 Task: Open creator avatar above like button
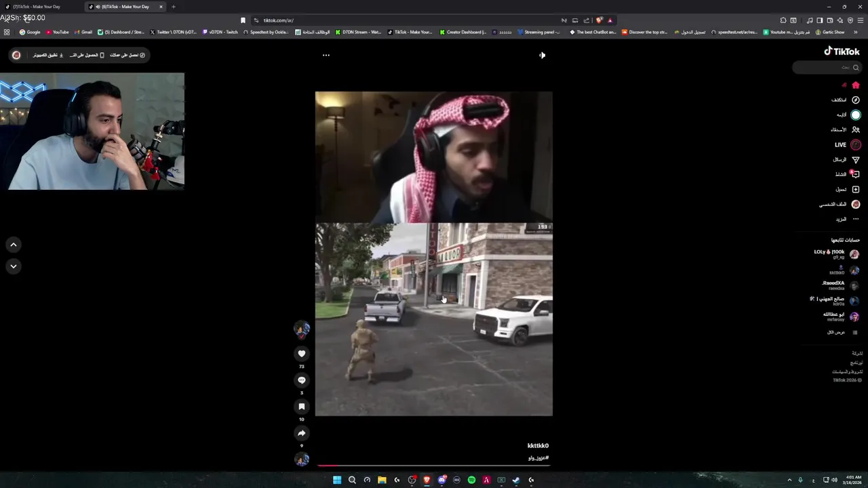click(x=302, y=330)
